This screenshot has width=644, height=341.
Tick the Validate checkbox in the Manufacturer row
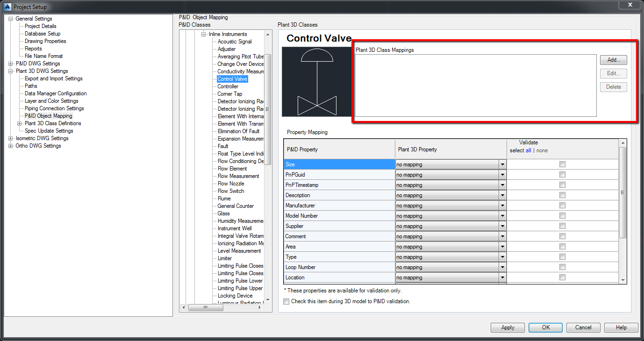(563, 206)
